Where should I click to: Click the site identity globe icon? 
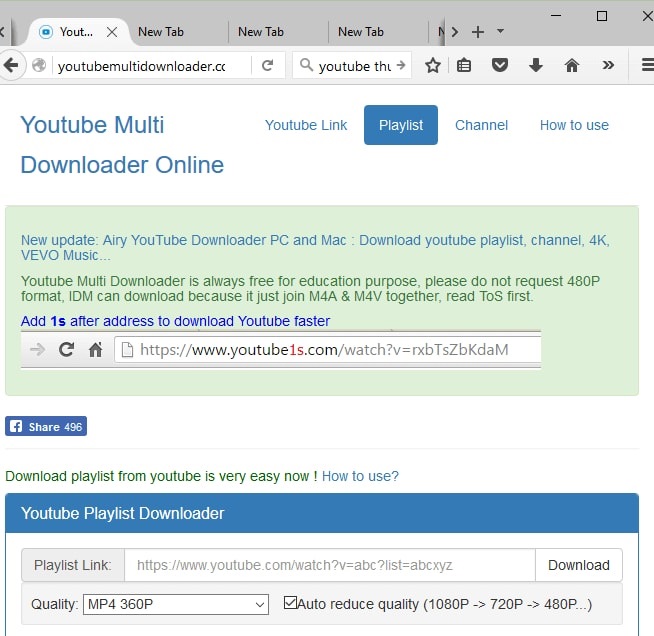(x=39, y=65)
